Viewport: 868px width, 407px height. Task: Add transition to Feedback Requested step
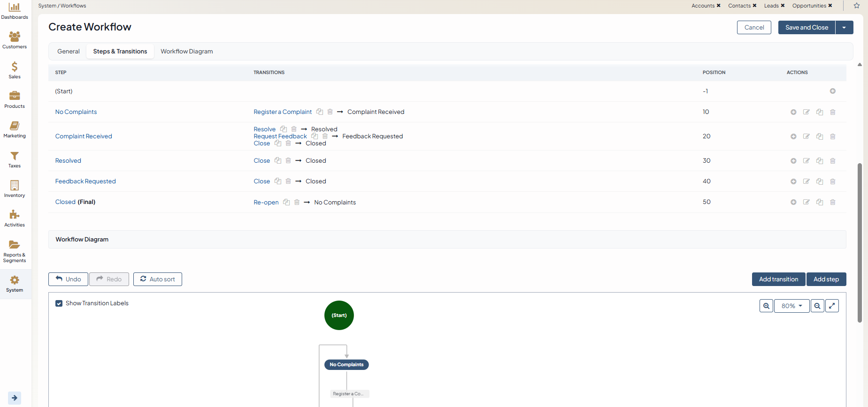[x=793, y=181]
